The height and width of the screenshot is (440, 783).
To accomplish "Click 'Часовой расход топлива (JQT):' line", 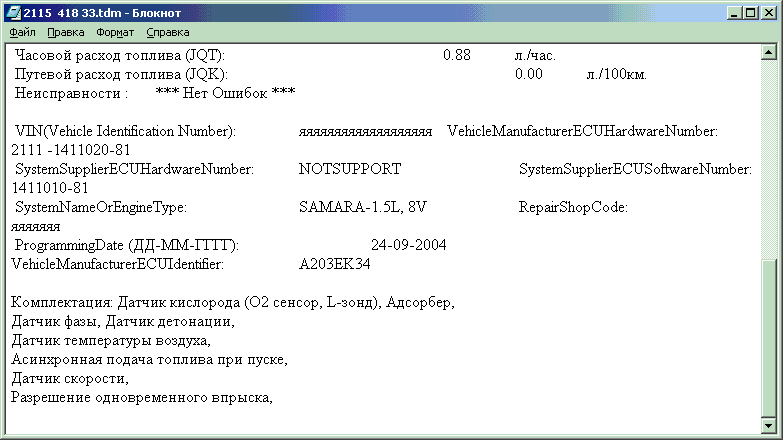I will [x=120, y=55].
